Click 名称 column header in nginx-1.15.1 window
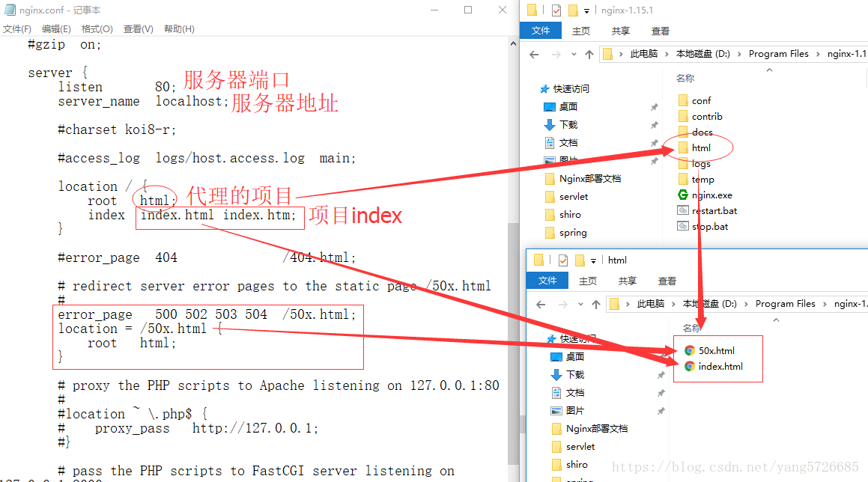Viewport: 868px width, 482px height. (x=685, y=78)
